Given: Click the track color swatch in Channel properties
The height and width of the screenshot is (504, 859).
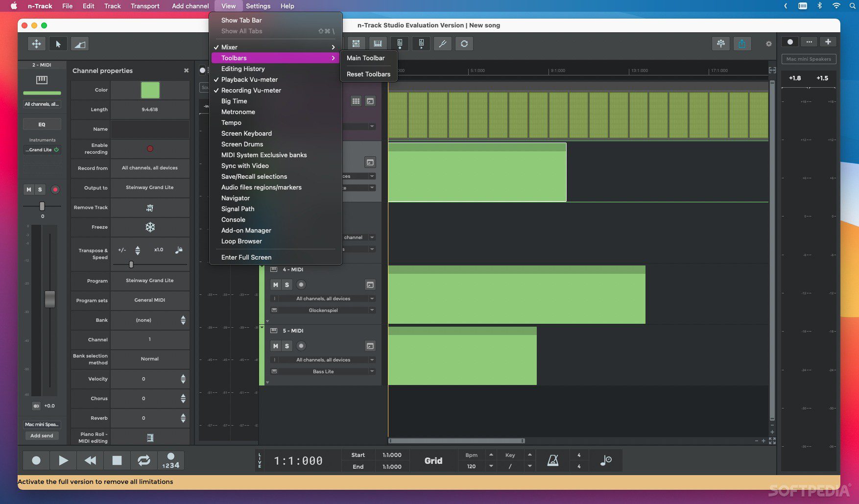Looking at the screenshot, I should pyautogui.click(x=150, y=90).
